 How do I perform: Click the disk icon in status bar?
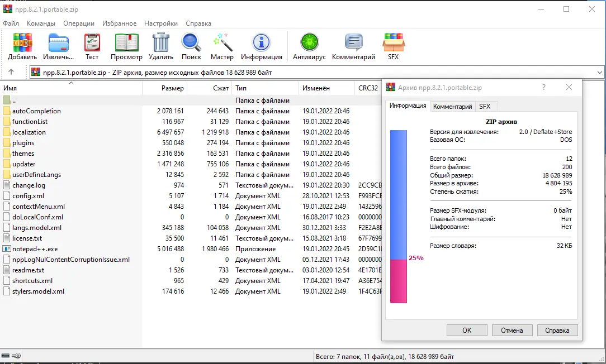pyautogui.click(x=6, y=356)
